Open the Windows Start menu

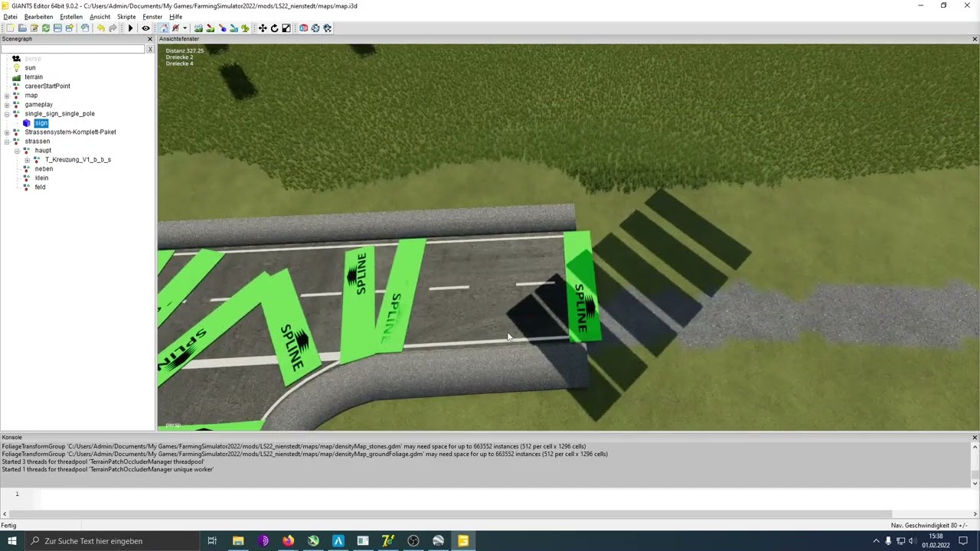[x=12, y=541]
